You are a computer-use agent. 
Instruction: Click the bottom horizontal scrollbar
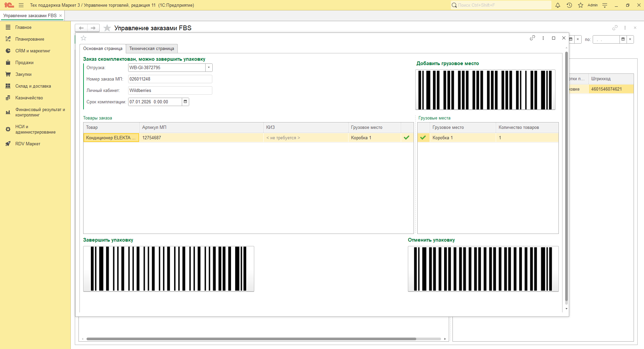click(x=251, y=339)
